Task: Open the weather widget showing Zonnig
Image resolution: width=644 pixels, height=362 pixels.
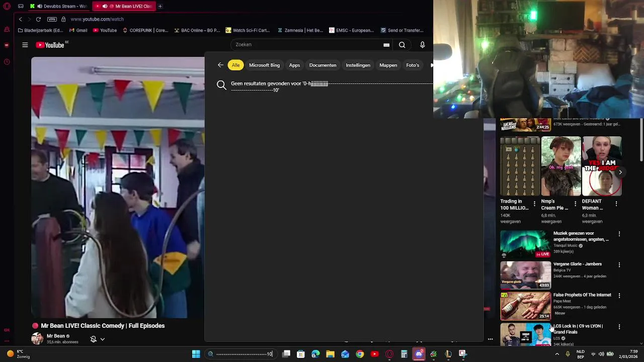Action: (18, 354)
